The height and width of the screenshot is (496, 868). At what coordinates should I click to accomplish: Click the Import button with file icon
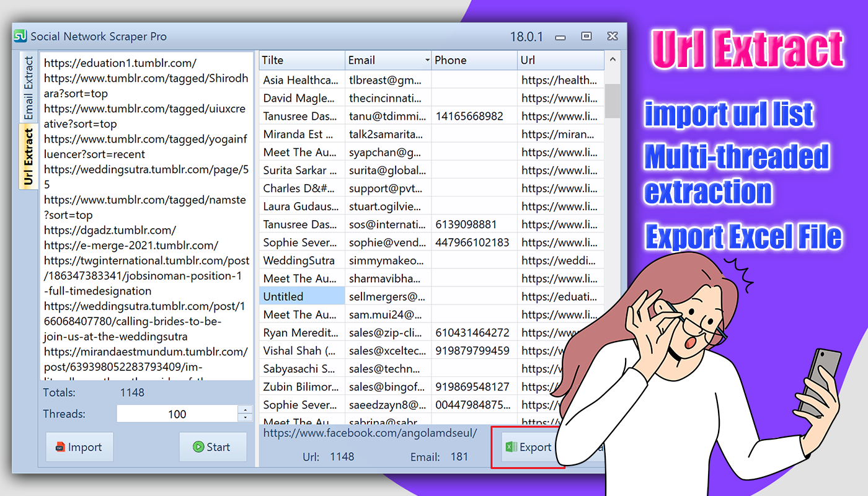pyautogui.click(x=79, y=447)
